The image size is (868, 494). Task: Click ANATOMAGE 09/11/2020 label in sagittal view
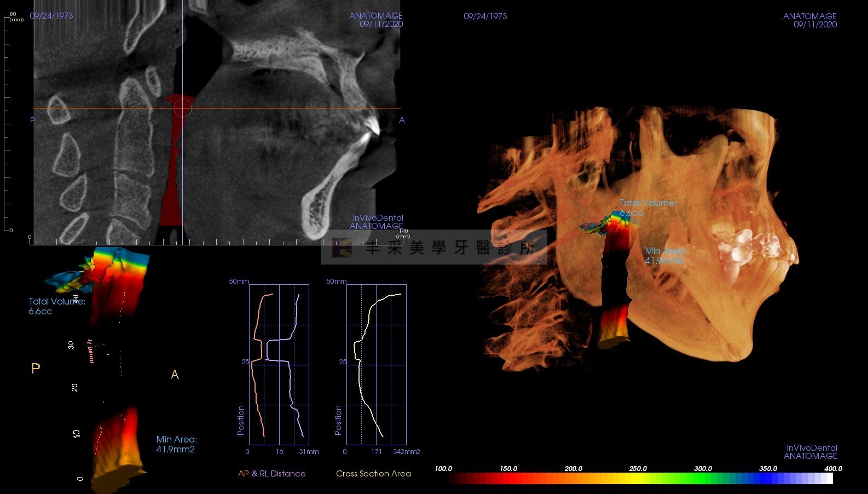(x=376, y=20)
